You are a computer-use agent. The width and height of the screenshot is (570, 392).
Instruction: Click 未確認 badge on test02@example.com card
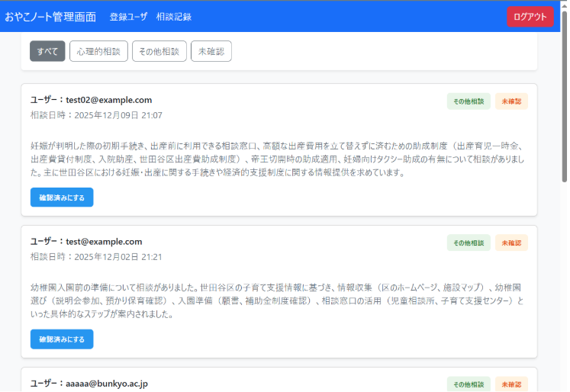coord(511,101)
